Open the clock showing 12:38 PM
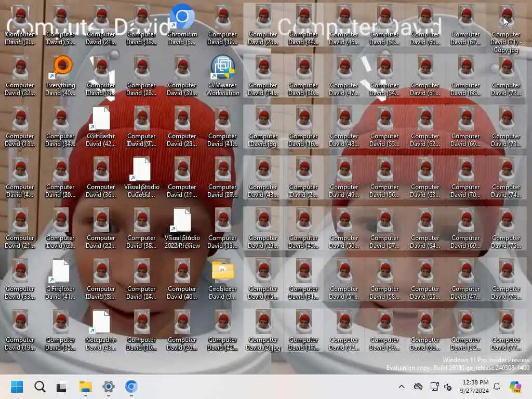This screenshot has width=532, height=399. pyautogui.click(x=475, y=387)
